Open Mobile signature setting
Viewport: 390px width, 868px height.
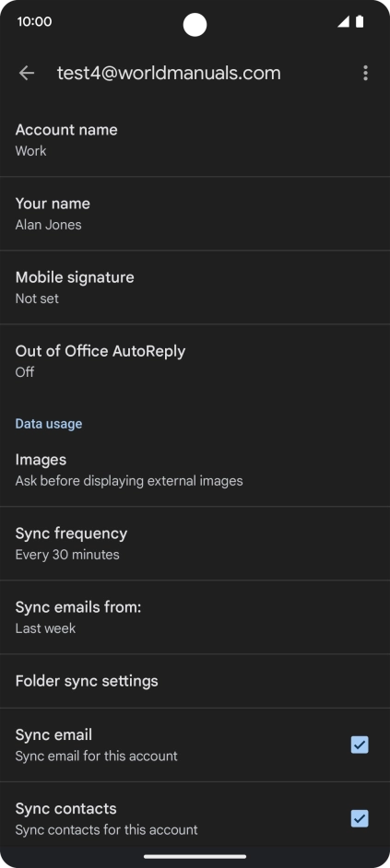[x=195, y=287]
